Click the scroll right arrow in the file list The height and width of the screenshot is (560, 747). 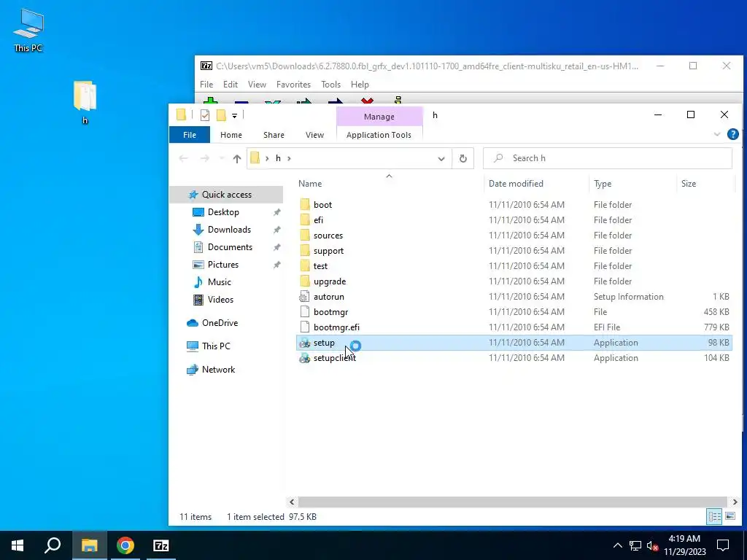(x=735, y=502)
